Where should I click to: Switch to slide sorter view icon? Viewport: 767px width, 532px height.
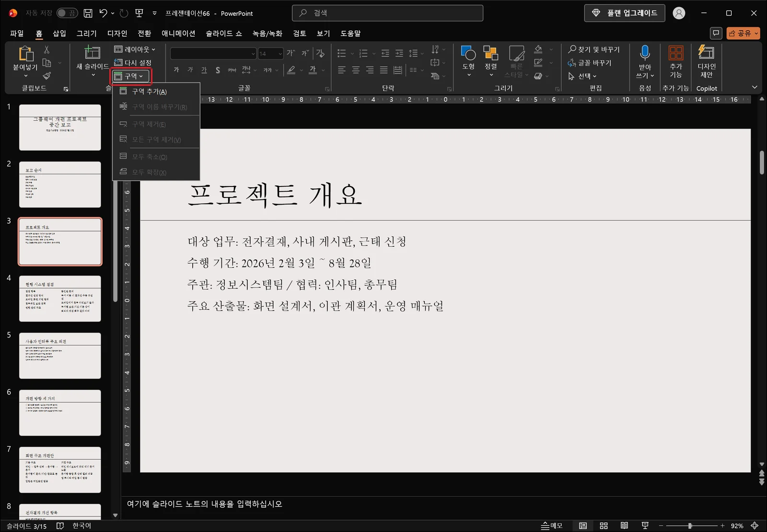tap(604, 526)
